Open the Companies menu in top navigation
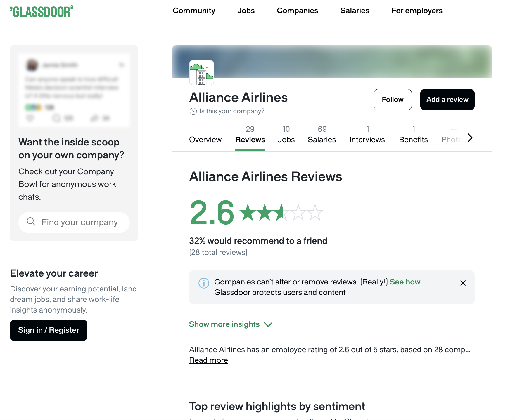Viewport: 515px width, 420px height. tap(297, 11)
